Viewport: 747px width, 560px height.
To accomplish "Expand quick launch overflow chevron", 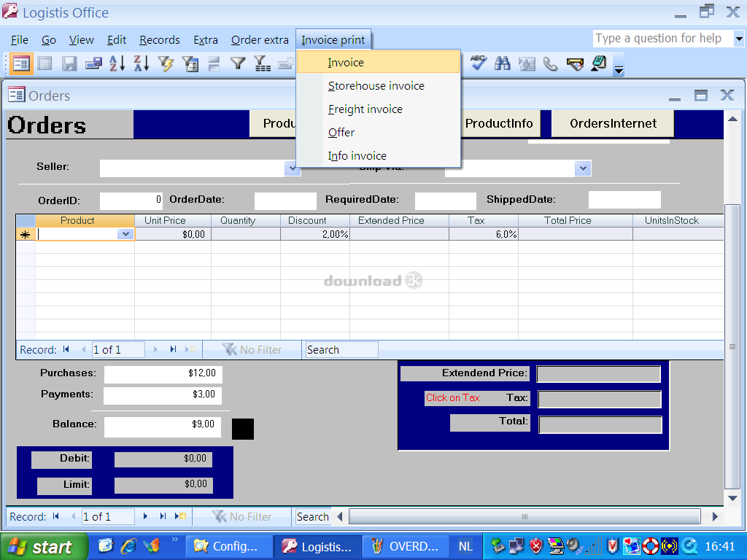I will tap(175, 540).
